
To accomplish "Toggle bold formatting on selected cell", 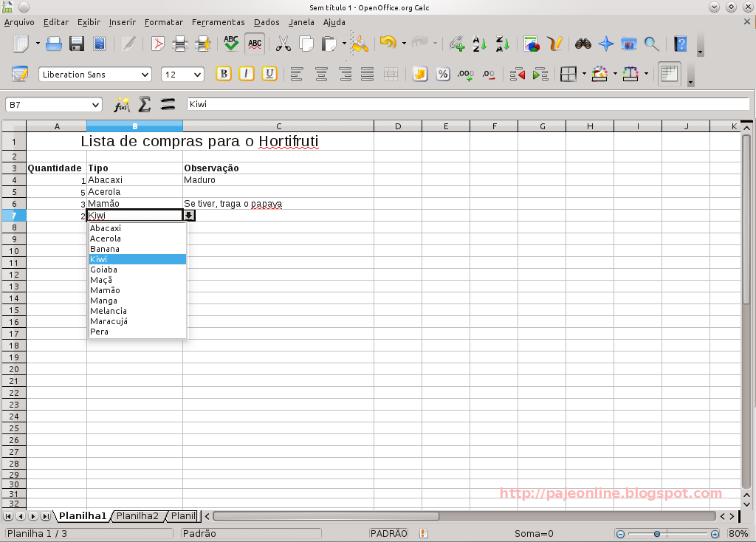I will pos(223,74).
